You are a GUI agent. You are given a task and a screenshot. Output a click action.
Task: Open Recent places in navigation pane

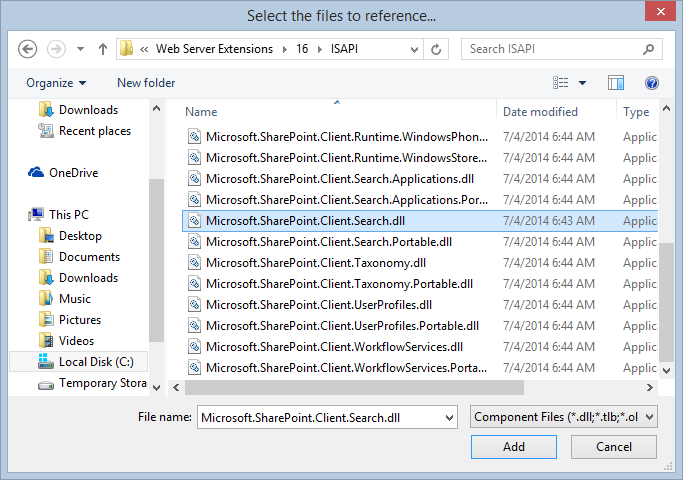click(85, 131)
